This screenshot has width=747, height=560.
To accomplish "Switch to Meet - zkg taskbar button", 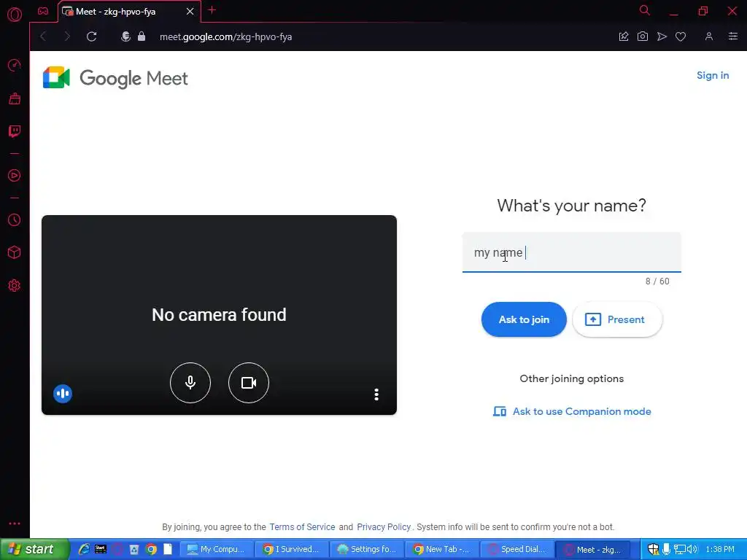I will click(x=593, y=550).
